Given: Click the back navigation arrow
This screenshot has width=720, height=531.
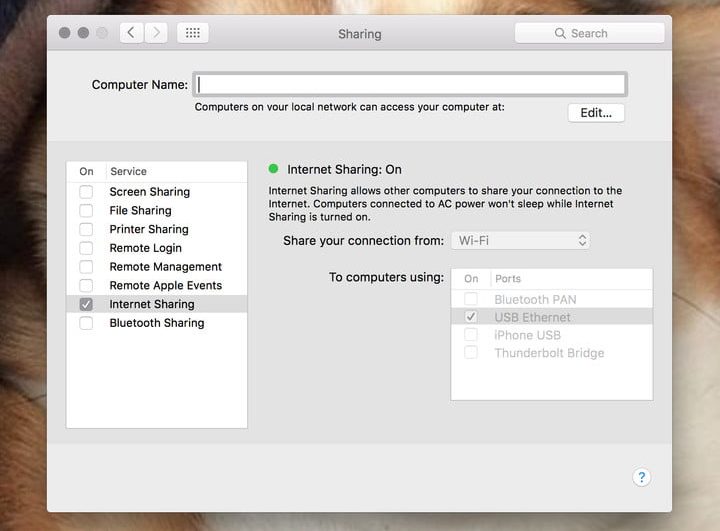Looking at the screenshot, I should 131,33.
